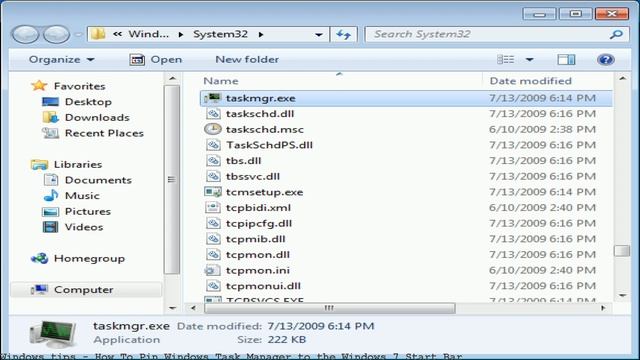Image resolution: width=640 pixels, height=360 pixels.
Task: Click the Documents library icon
Action: click(51, 180)
